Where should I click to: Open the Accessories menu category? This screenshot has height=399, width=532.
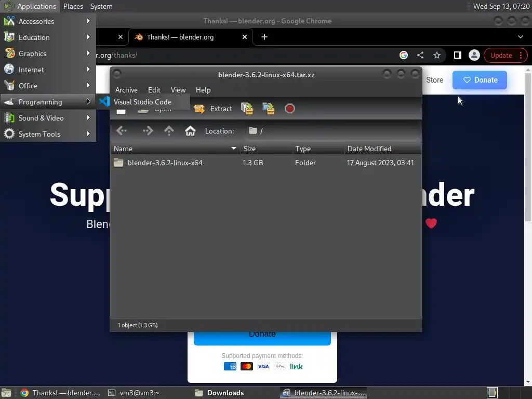coord(48,21)
